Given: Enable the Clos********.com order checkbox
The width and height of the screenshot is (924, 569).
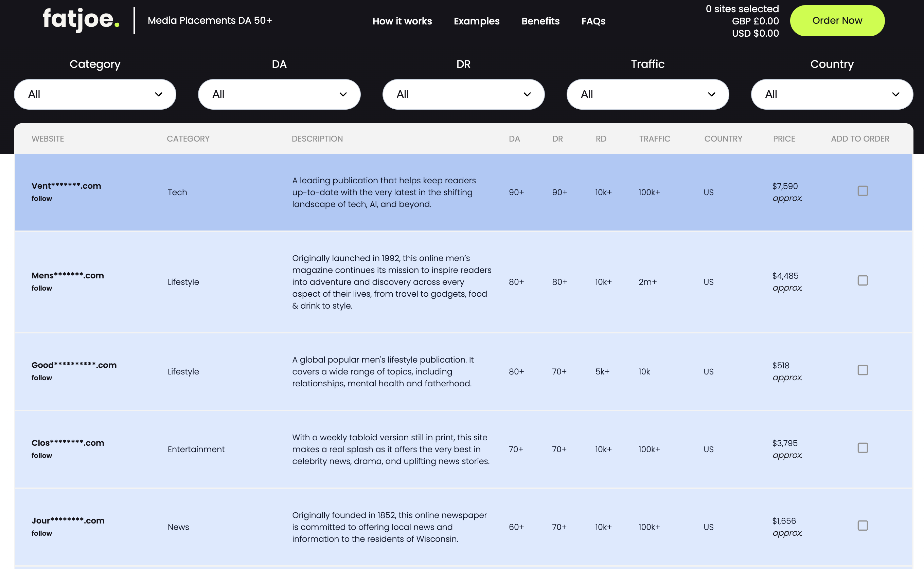Looking at the screenshot, I should point(863,448).
